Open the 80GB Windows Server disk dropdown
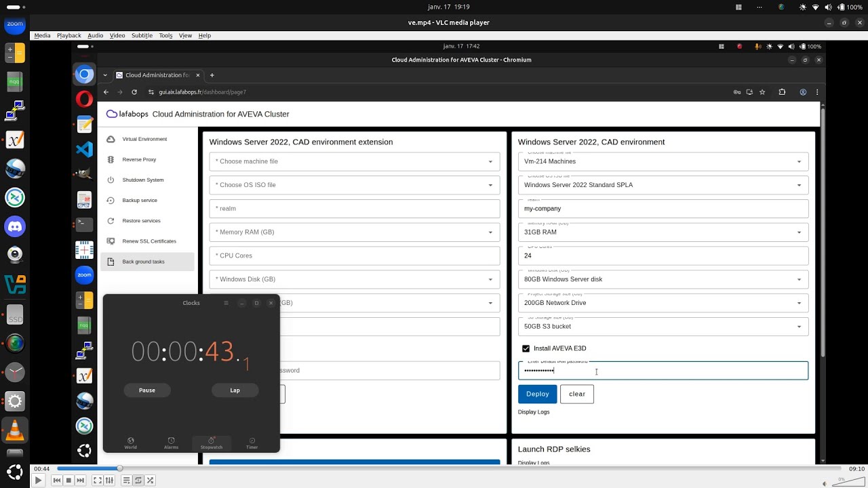This screenshot has height=488, width=868. point(663,279)
